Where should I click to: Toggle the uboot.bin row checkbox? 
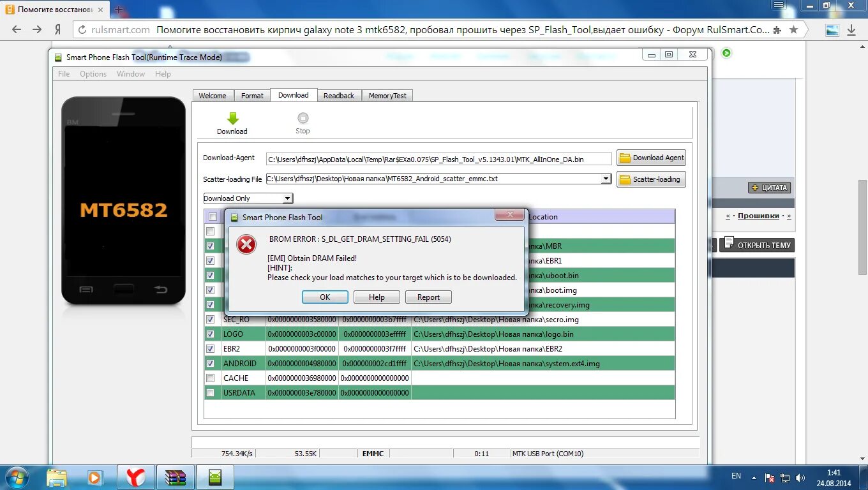[210, 275]
